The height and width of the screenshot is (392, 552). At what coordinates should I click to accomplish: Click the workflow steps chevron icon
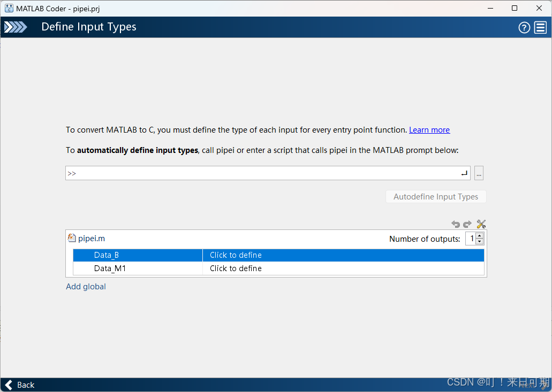(x=16, y=27)
